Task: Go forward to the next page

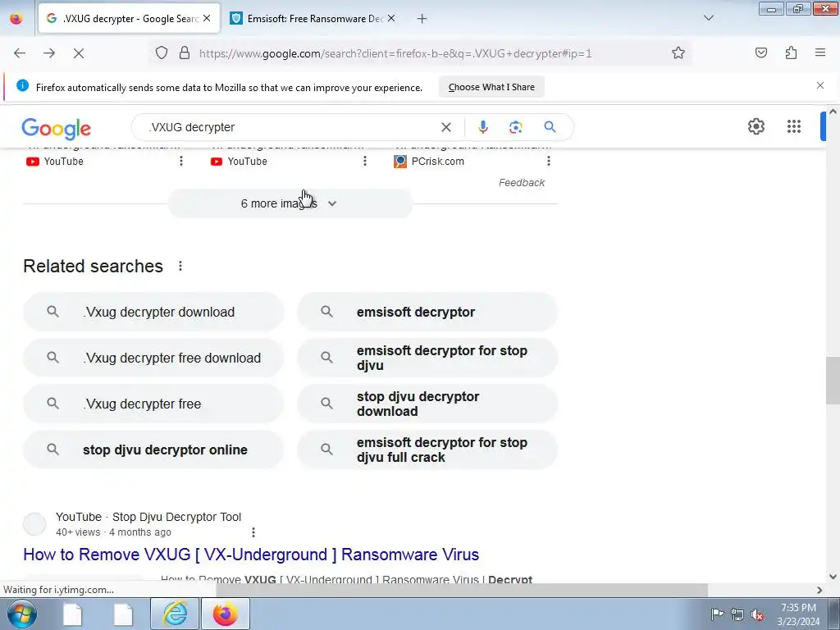Action: [49, 53]
